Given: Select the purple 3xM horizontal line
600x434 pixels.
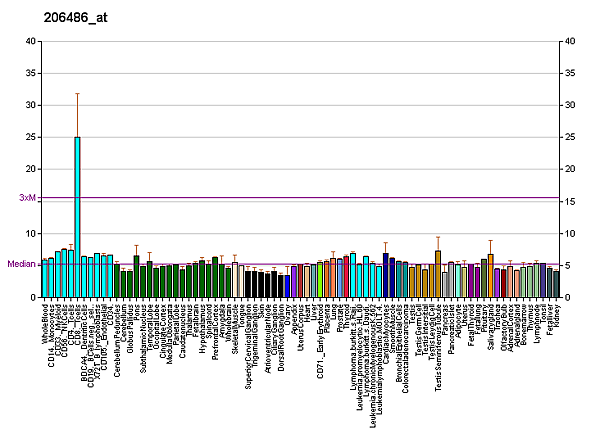Looking at the screenshot, I should click(300, 198).
